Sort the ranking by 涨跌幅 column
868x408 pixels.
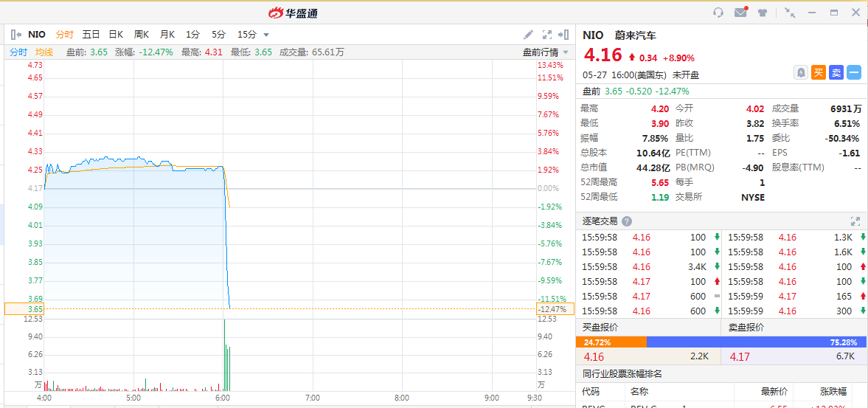pos(833,392)
